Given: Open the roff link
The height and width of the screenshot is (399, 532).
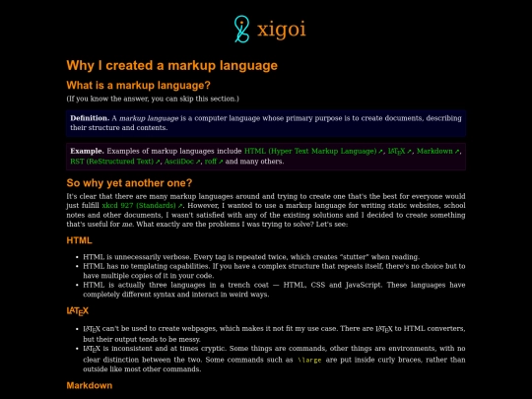Looking at the screenshot, I should [x=214, y=162].
